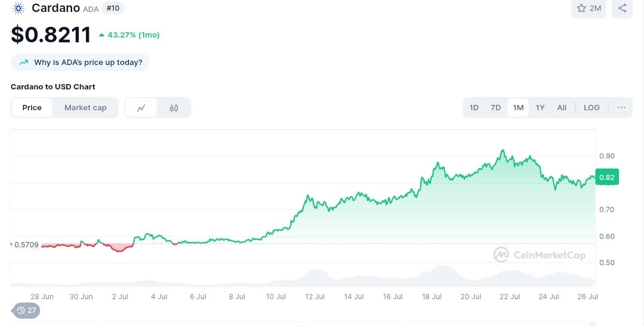644x326 pixels.
Task: Switch to candlestick chart view
Action: tap(174, 108)
